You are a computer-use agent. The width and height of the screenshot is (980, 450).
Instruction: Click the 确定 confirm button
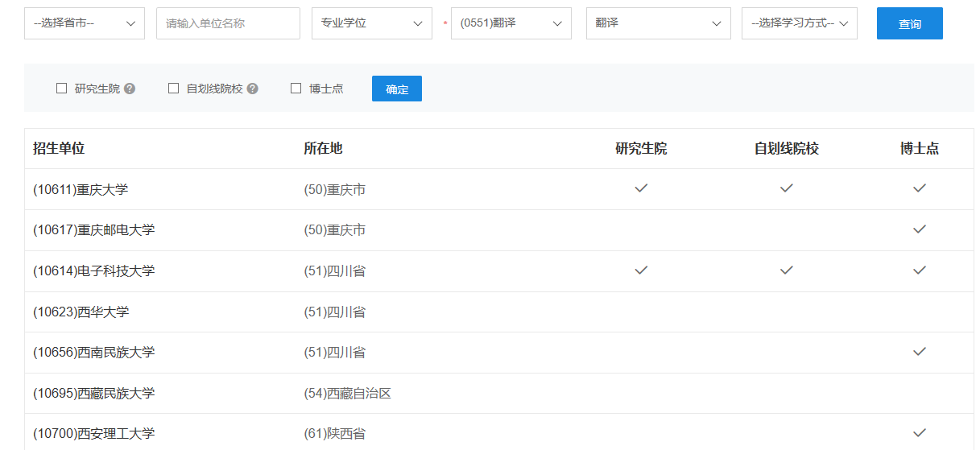tap(397, 89)
